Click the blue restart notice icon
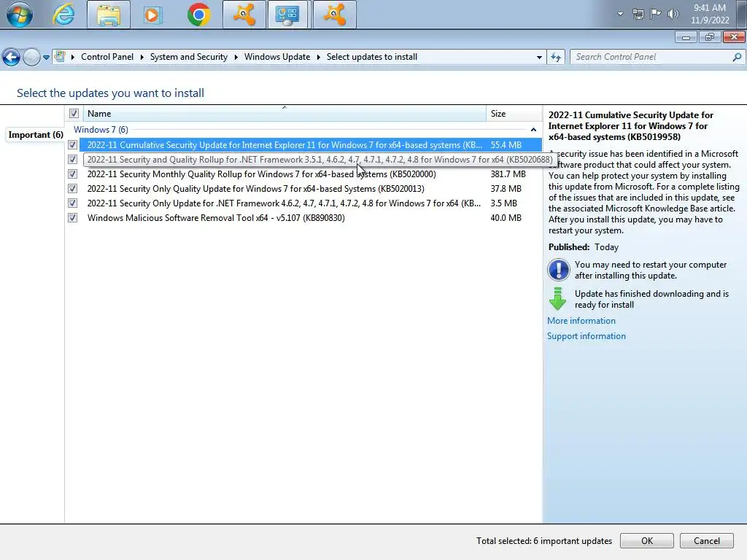The height and width of the screenshot is (560, 747). (x=558, y=270)
